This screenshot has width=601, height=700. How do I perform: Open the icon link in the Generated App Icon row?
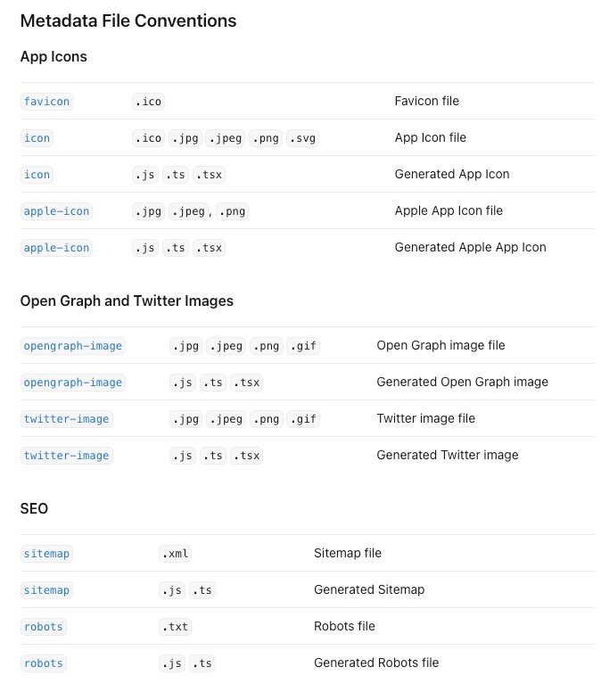[x=37, y=175]
